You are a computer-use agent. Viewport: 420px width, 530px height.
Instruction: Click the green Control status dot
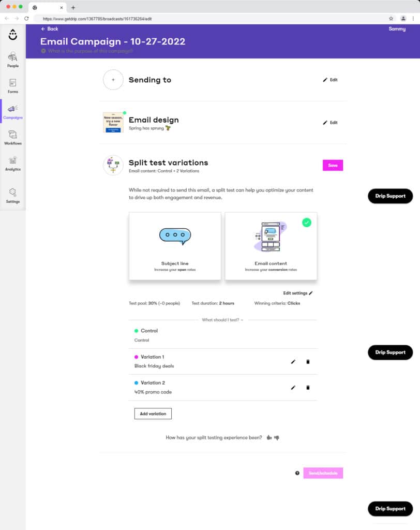136,330
